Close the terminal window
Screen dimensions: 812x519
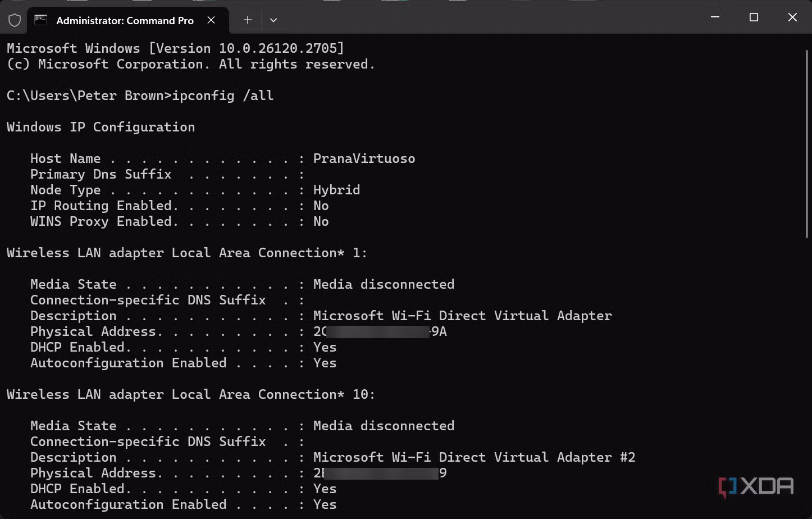[x=792, y=17]
